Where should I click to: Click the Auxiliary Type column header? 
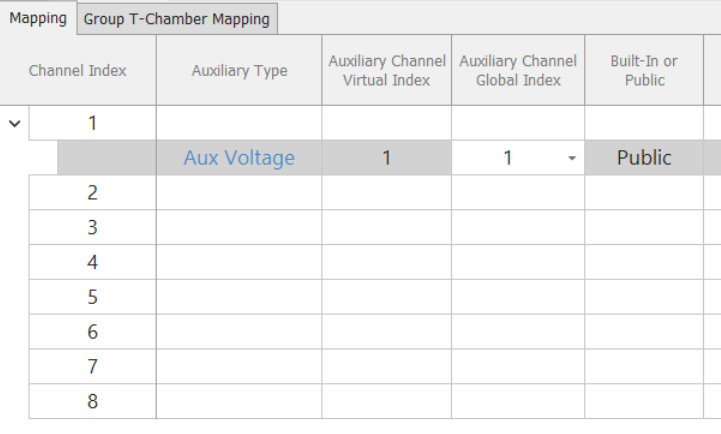pos(239,71)
